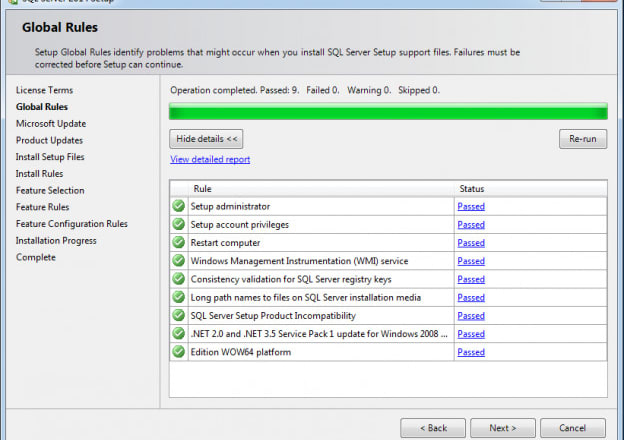
Task: Click check icon for Setup account privileges
Action: (x=179, y=224)
